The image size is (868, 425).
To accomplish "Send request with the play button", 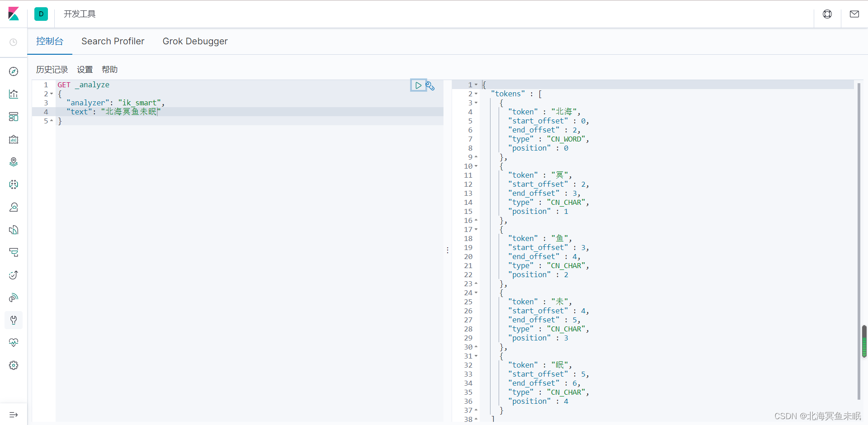I will pyautogui.click(x=418, y=85).
